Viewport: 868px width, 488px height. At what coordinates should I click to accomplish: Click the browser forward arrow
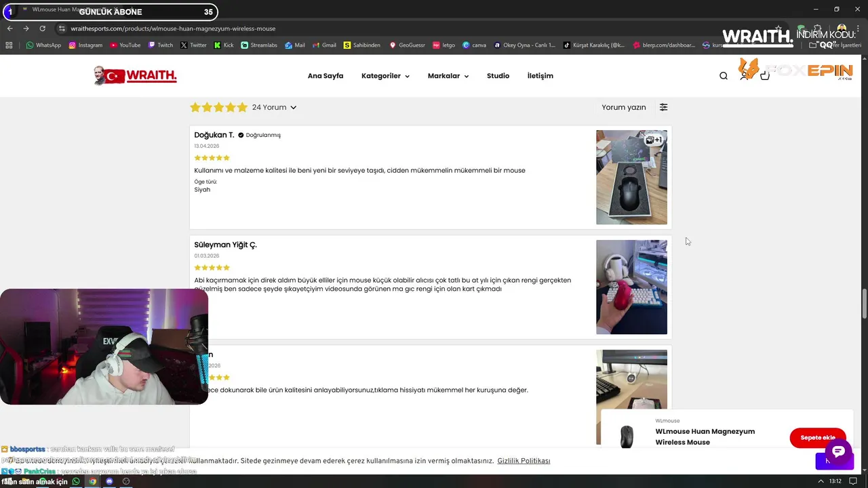point(26,28)
